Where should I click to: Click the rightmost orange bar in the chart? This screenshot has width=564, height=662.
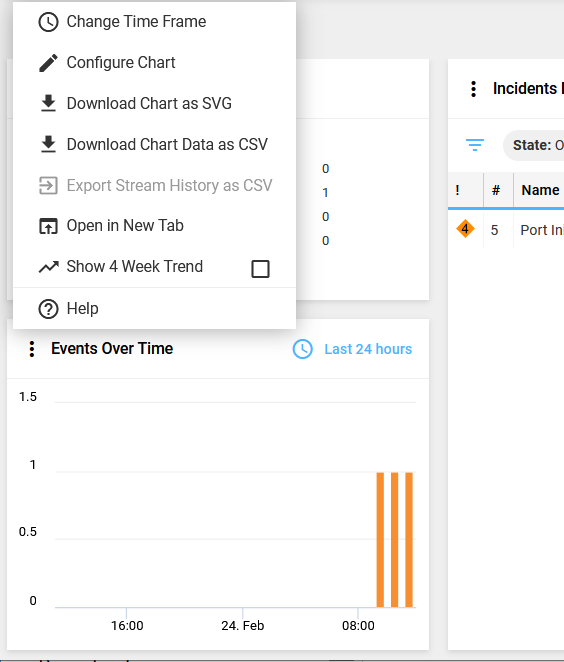[409, 540]
